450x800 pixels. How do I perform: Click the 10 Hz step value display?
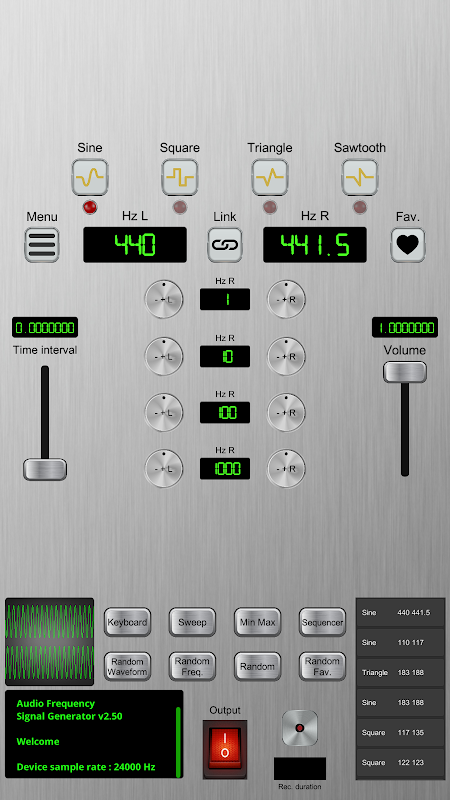point(225,356)
